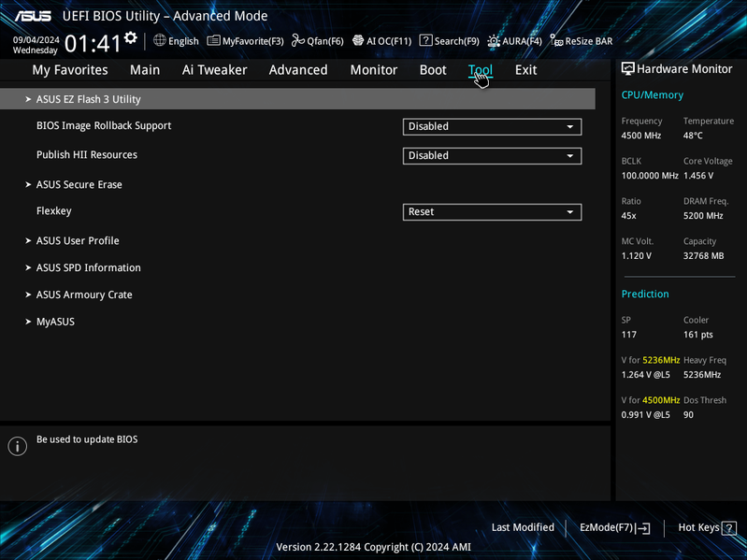Click the 32768 MB Capacity value
The width and height of the screenshot is (747, 560).
[x=704, y=256]
